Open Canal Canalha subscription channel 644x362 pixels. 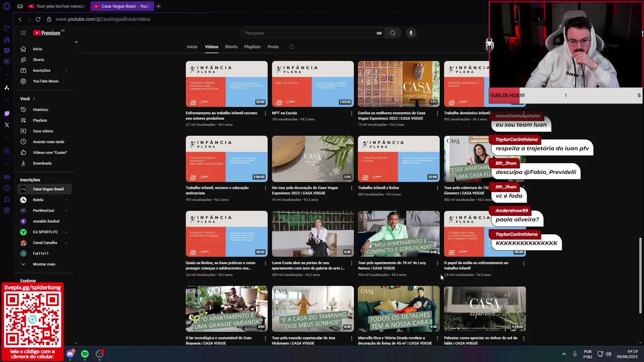tap(45, 243)
